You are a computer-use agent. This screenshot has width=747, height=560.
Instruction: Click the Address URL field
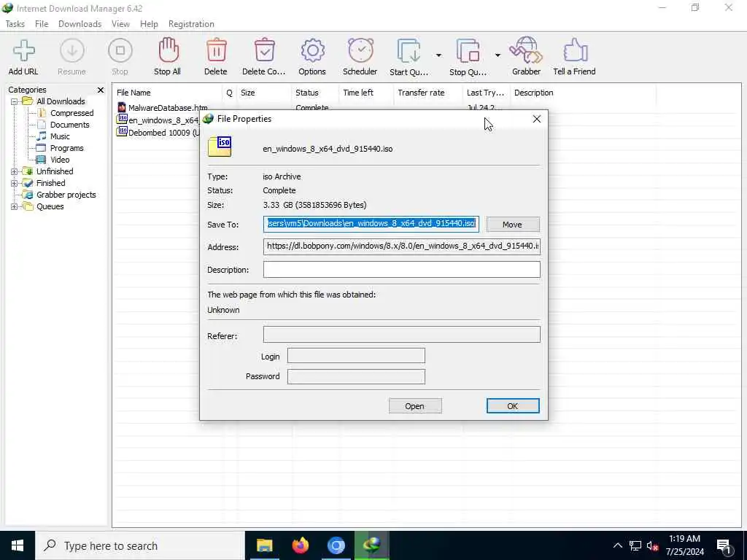[402, 246]
